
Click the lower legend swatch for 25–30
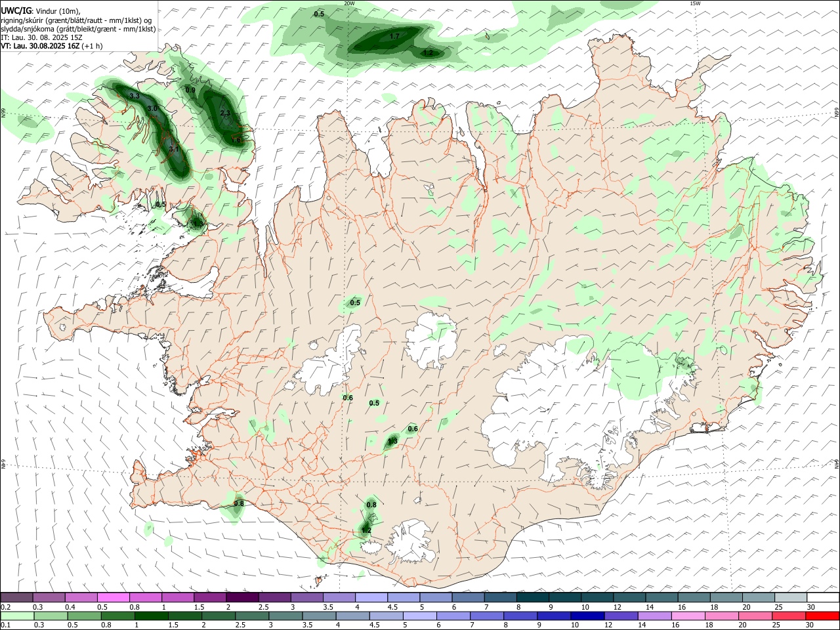pyautogui.click(x=789, y=616)
